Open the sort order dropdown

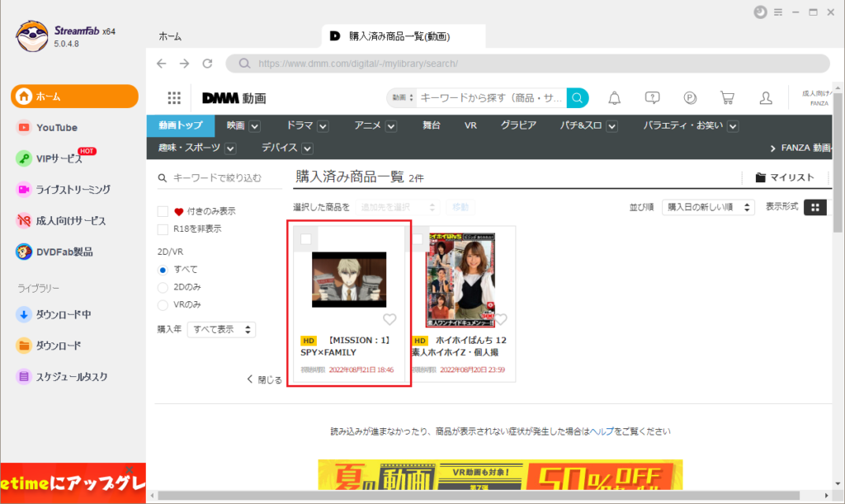click(x=708, y=207)
